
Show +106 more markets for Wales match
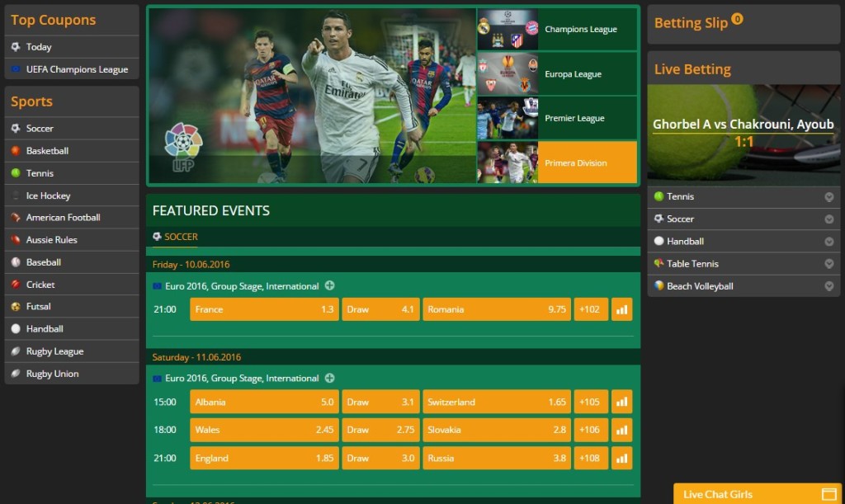[591, 430]
